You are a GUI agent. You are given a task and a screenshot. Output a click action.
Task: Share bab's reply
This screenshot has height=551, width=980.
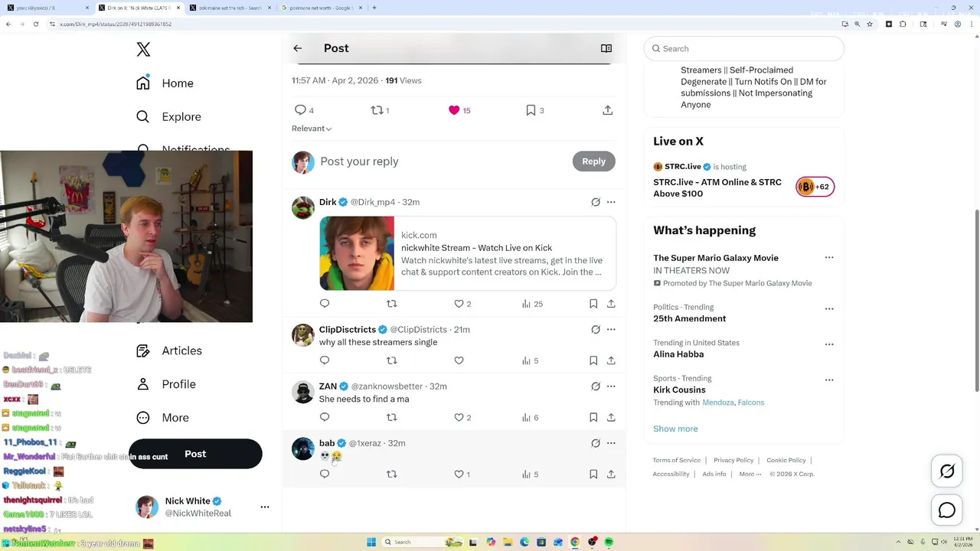611,474
